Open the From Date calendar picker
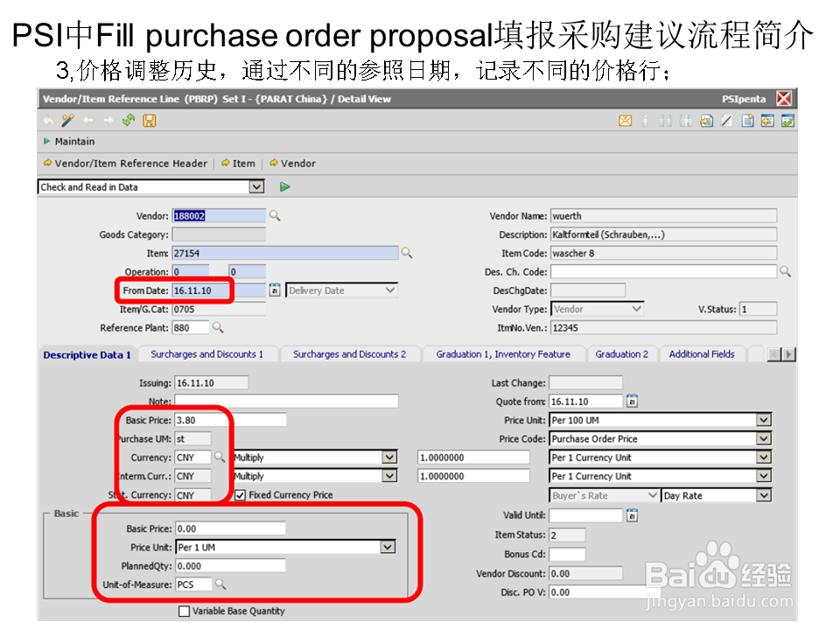This screenshot has height=630, width=840. click(276, 290)
